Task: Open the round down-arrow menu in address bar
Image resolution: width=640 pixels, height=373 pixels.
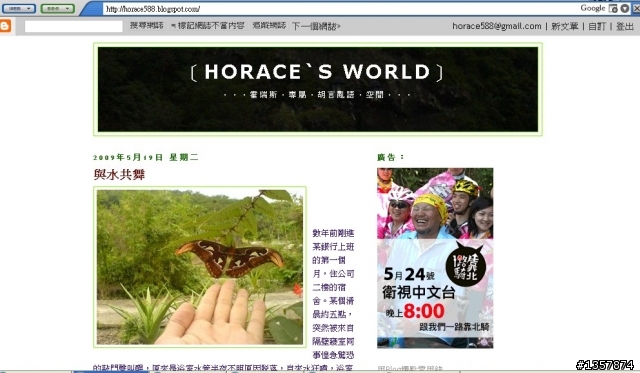Action: 625,8
